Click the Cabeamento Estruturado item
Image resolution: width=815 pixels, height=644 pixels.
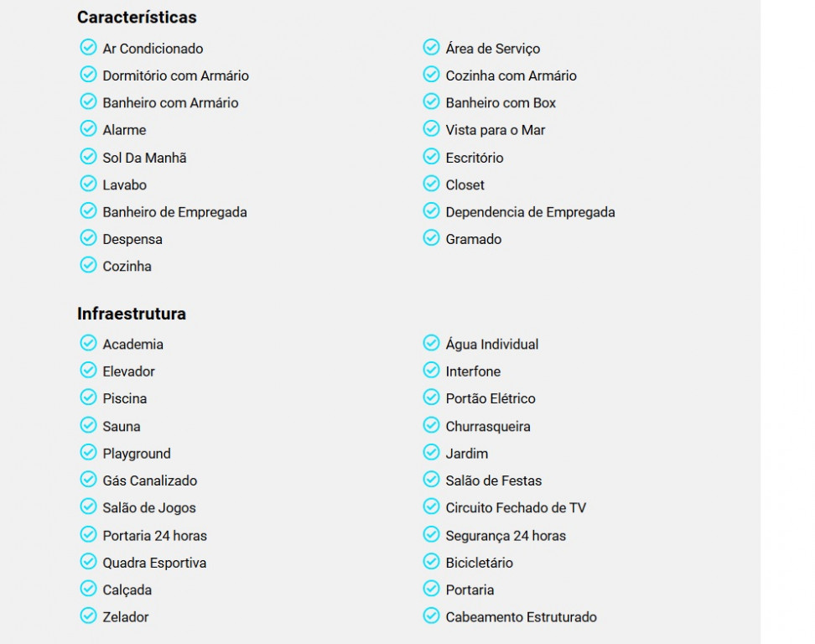click(x=521, y=617)
